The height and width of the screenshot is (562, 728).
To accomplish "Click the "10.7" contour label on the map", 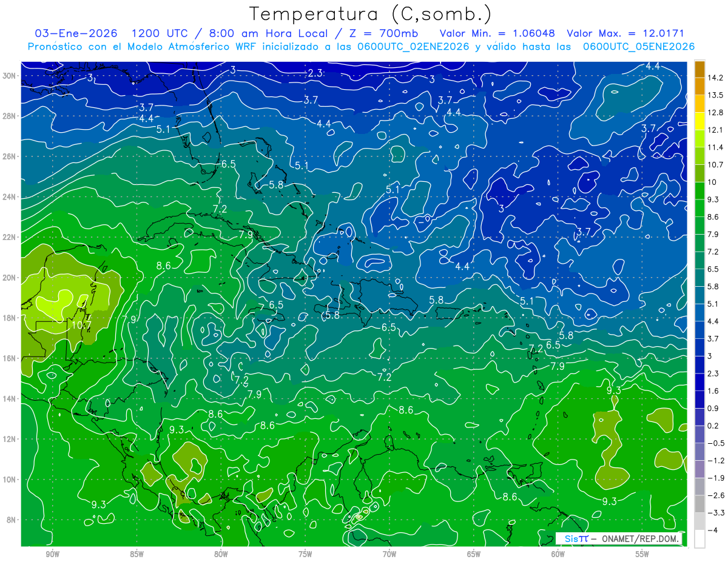I will 81,325.
